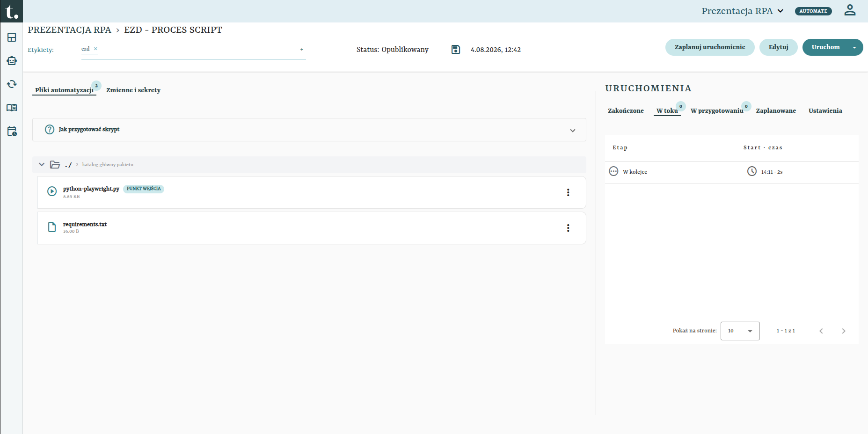Open the dashboard icon in the sidebar
This screenshot has height=434, width=868.
tap(12, 37)
